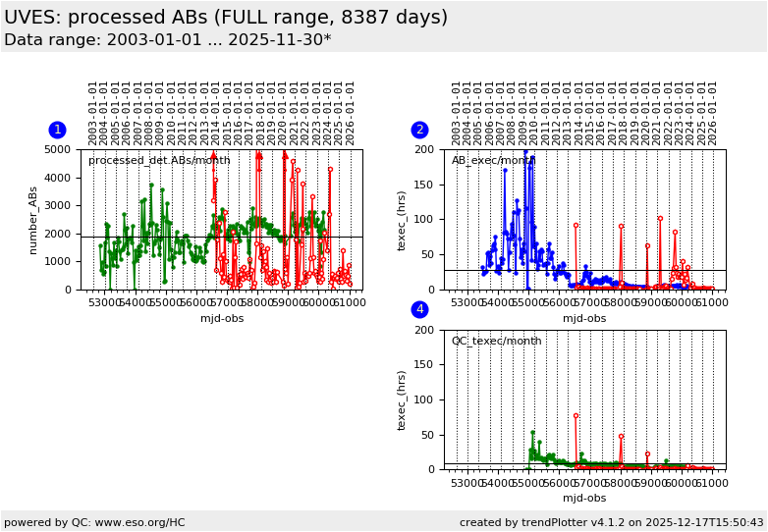
Task: Select the 'QC_texec/month' plot label
Action: pos(498,341)
